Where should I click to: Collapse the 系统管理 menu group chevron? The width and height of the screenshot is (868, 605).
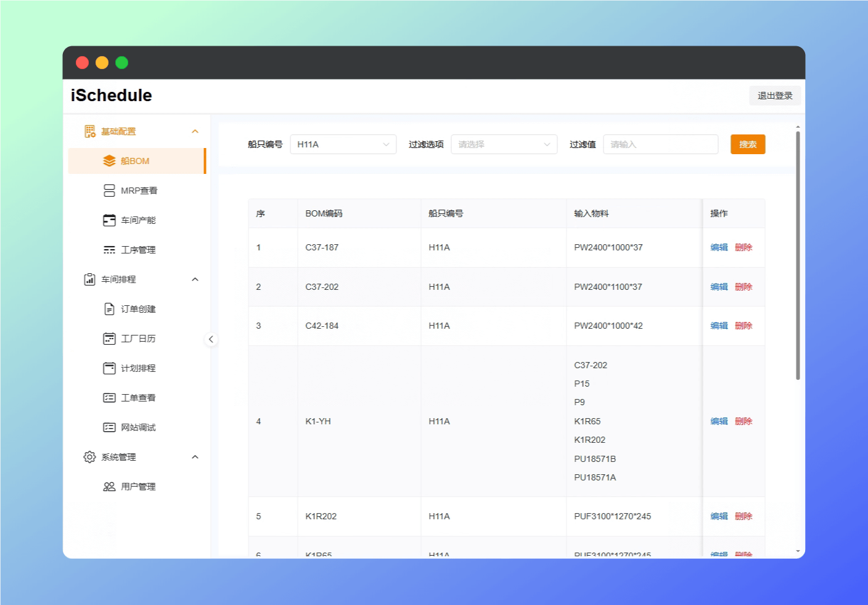[x=195, y=457]
